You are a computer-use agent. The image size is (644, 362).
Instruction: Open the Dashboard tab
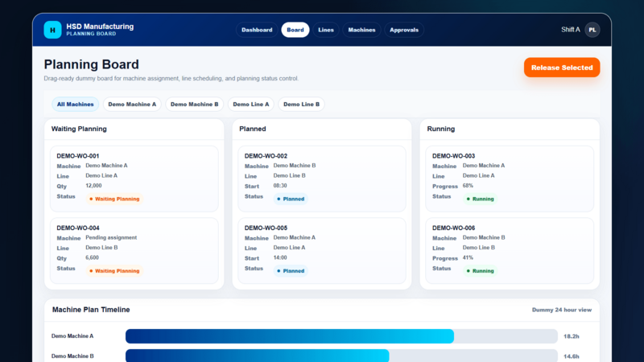(x=257, y=30)
